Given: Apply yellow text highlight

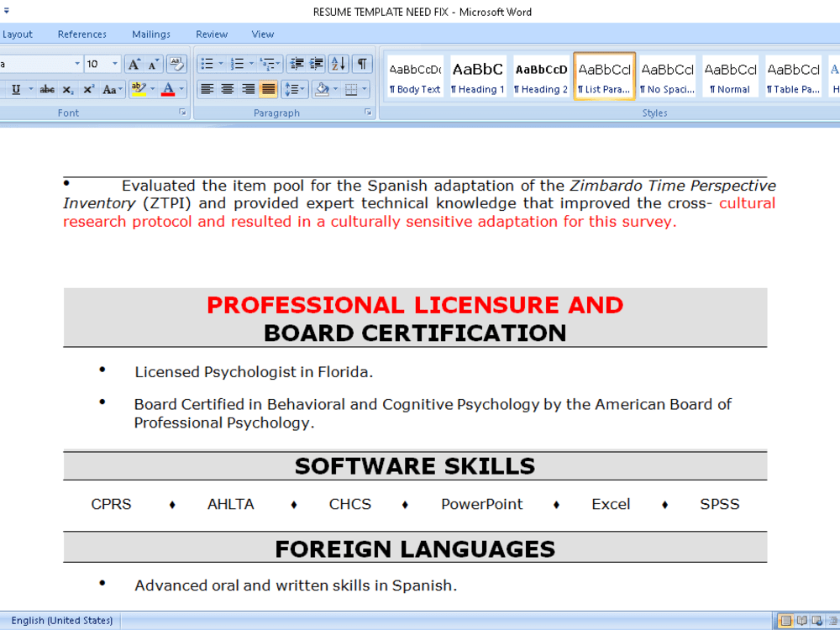Looking at the screenshot, I should 139,90.
